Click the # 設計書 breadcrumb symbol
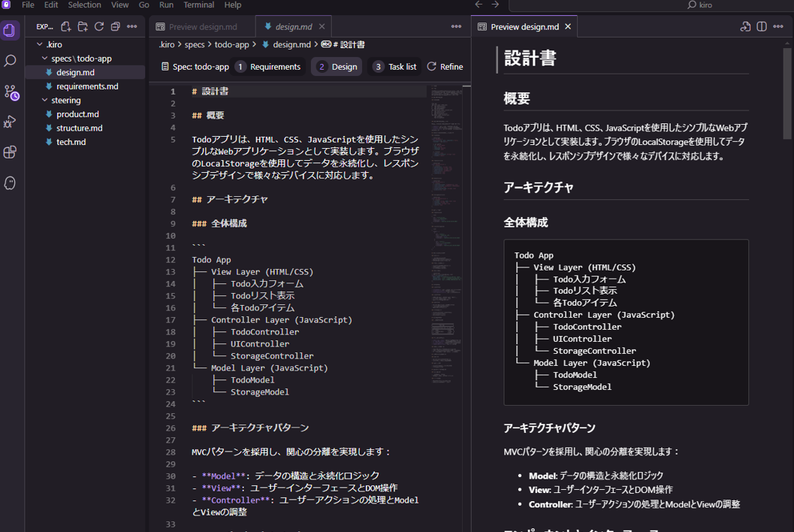 pyautogui.click(x=343, y=44)
